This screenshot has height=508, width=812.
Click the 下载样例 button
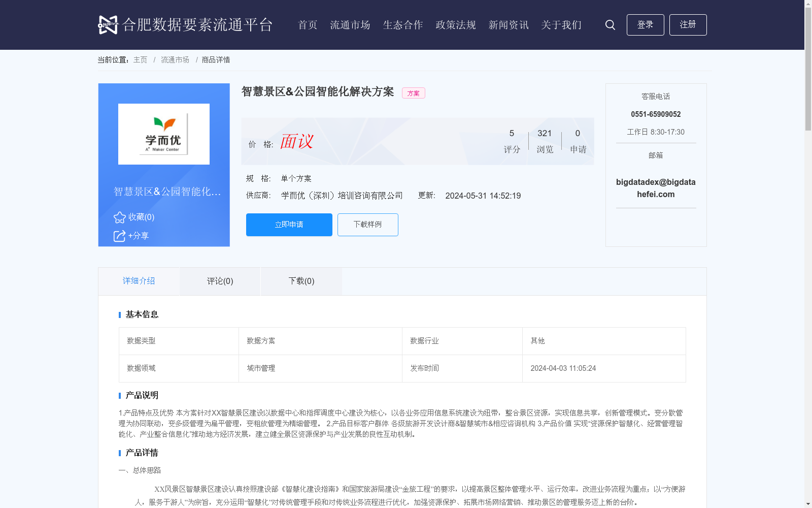pyautogui.click(x=368, y=225)
